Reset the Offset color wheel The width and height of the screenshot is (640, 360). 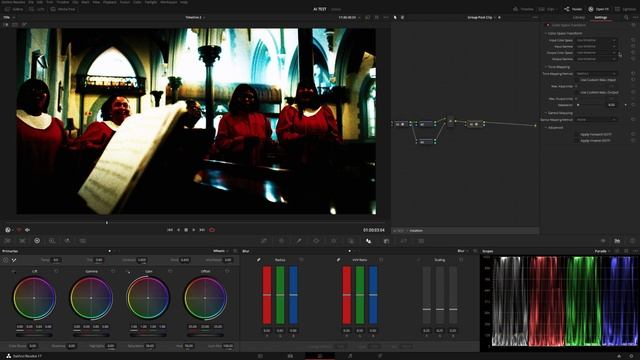[x=227, y=271]
